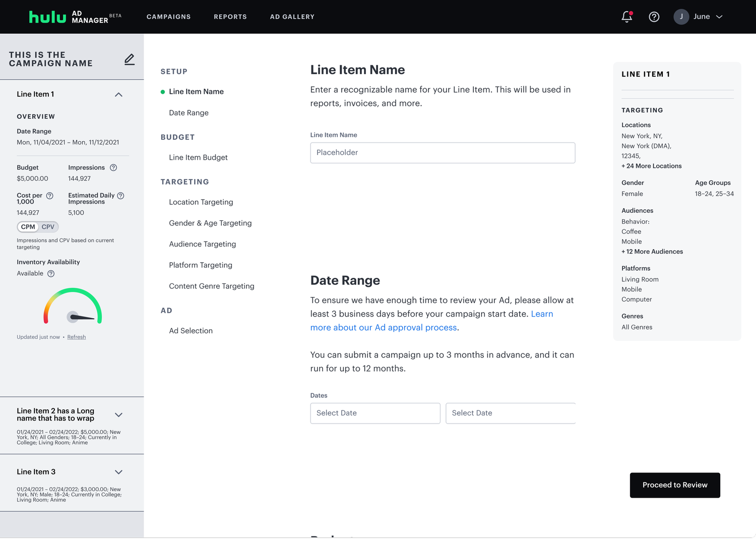Click the Line Item Name input field
The image size is (756, 541).
click(442, 153)
